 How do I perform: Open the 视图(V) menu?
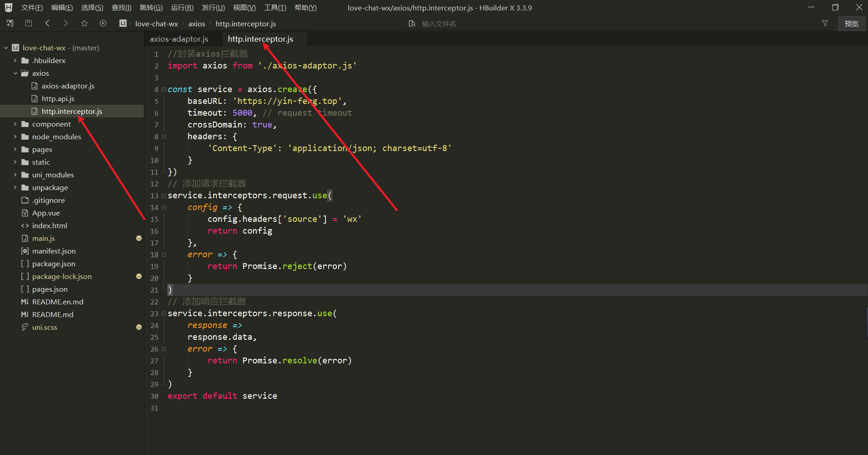(x=244, y=8)
